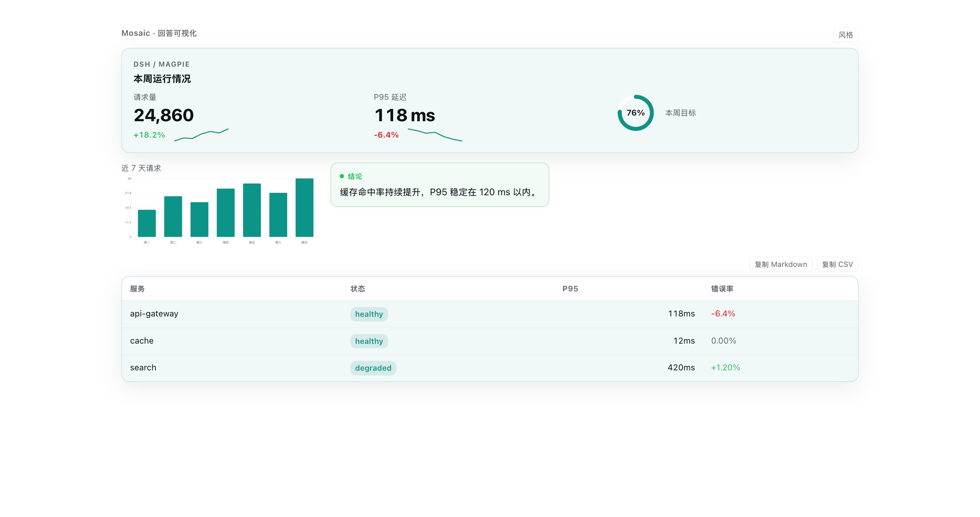Select the 周四 bar in the chart

point(226,213)
